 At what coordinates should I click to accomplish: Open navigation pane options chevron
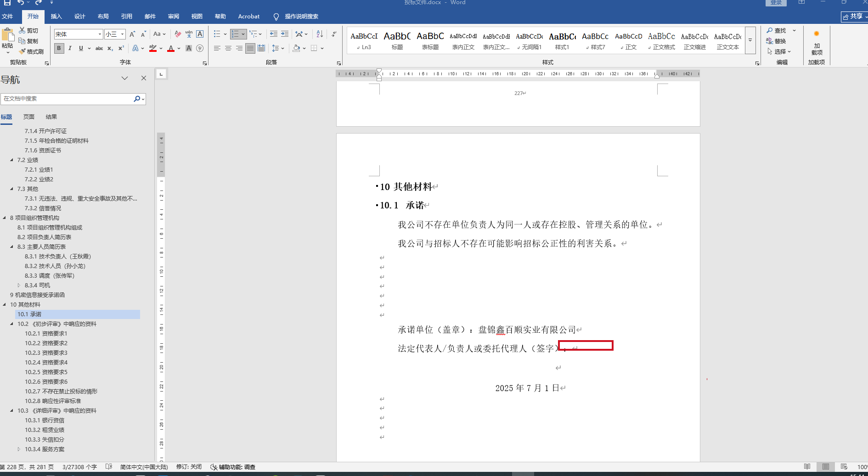pyautogui.click(x=124, y=78)
